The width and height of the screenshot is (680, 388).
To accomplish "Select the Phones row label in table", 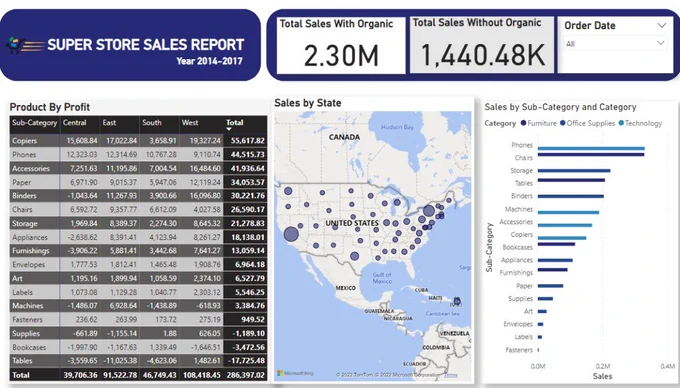I will click(24, 154).
